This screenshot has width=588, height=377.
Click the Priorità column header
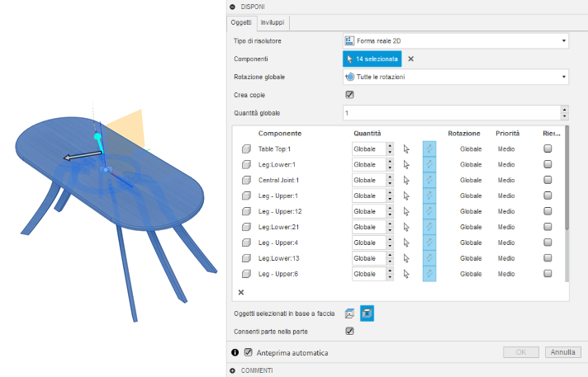507,134
